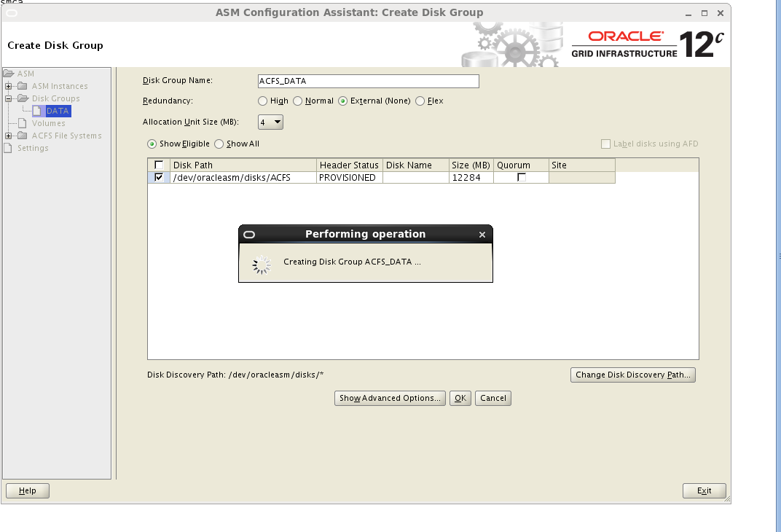Select External (None) redundancy
Image resolution: width=781 pixels, height=532 pixels.
[x=342, y=101]
